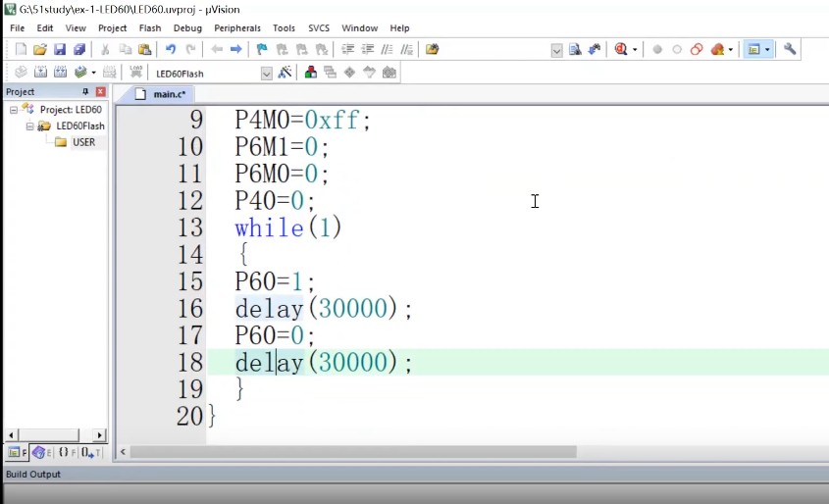Click the Comment selection icon
This screenshot has width=829, height=504.
pos(387,49)
